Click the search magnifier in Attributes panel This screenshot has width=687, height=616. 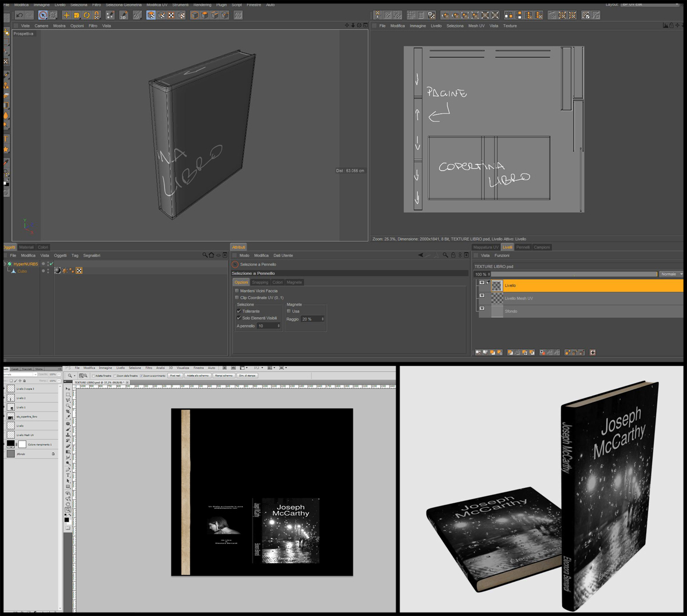(x=445, y=255)
